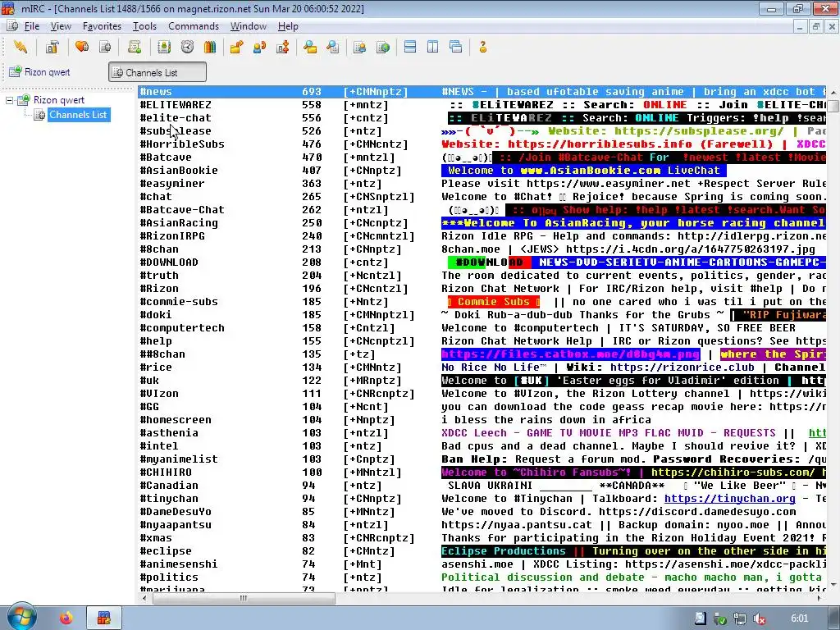Open the Tools menu
Viewport: 840px width, 630px height.
pyautogui.click(x=144, y=26)
